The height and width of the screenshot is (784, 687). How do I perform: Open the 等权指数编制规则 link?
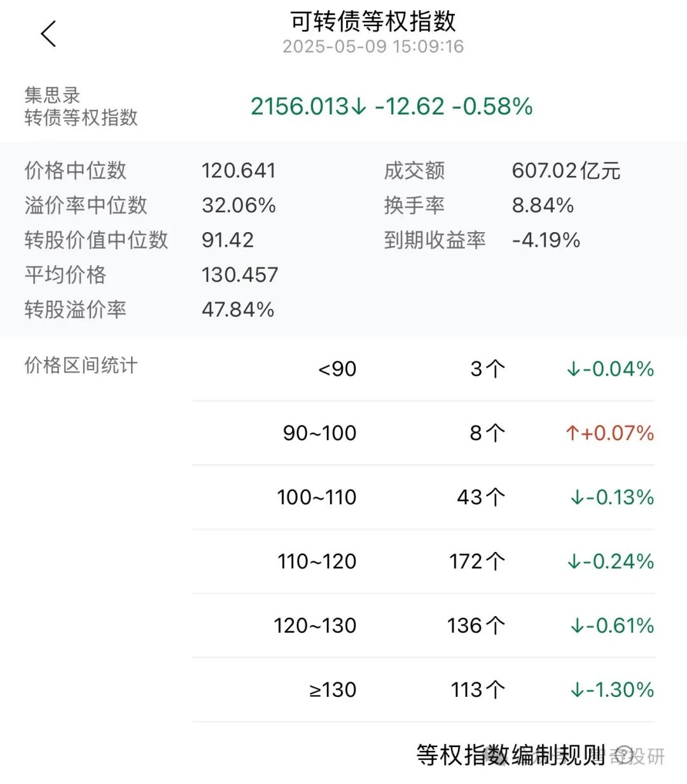click(512, 755)
